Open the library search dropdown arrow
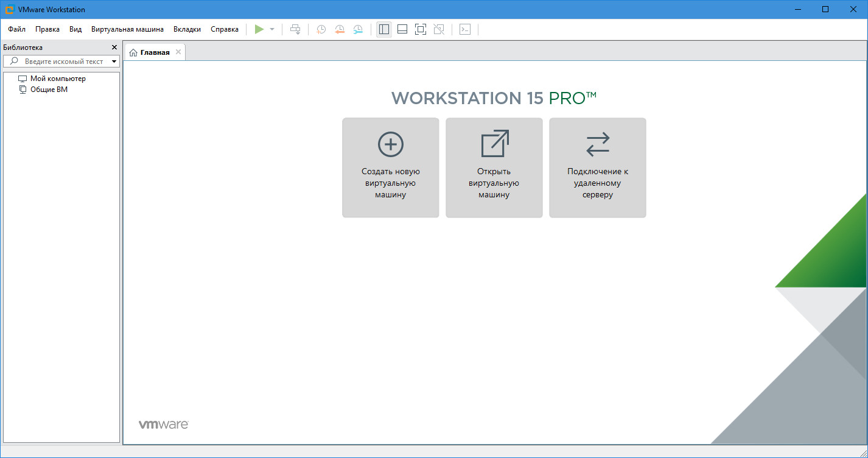868x458 pixels. (x=114, y=62)
